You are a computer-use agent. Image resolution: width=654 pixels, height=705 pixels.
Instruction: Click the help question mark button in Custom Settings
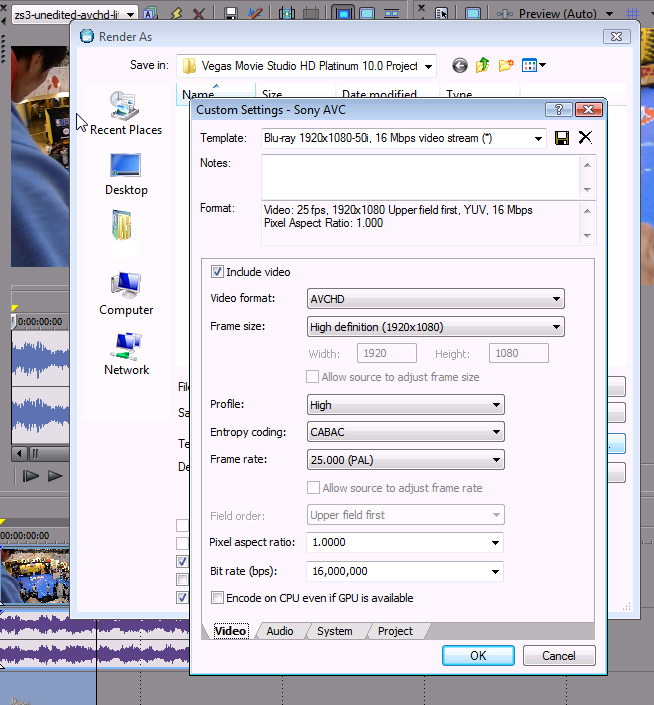point(558,110)
